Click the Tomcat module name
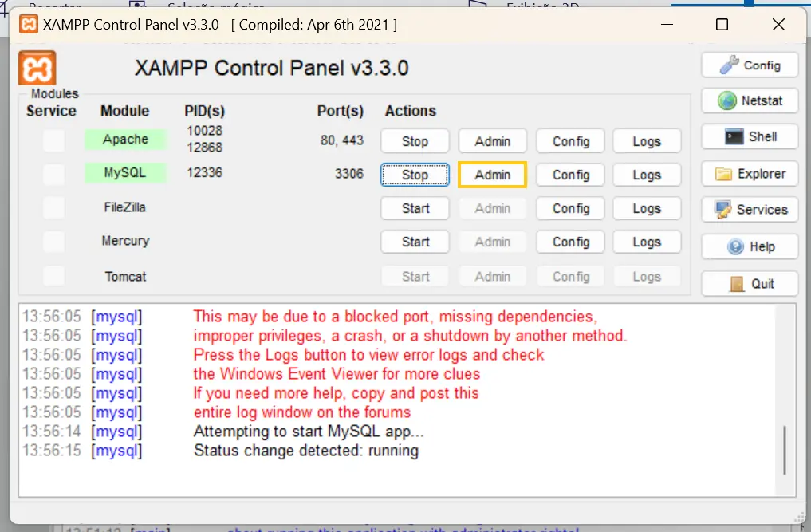The image size is (811, 532). pyautogui.click(x=125, y=276)
